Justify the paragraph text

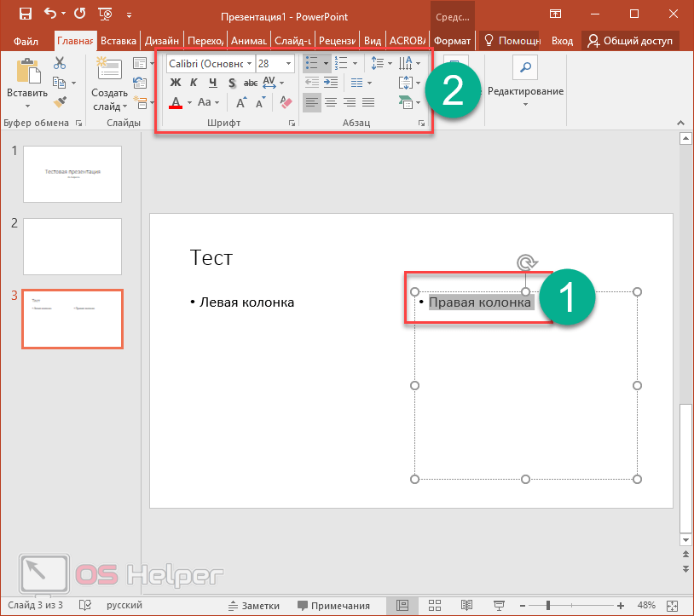click(x=368, y=102)
